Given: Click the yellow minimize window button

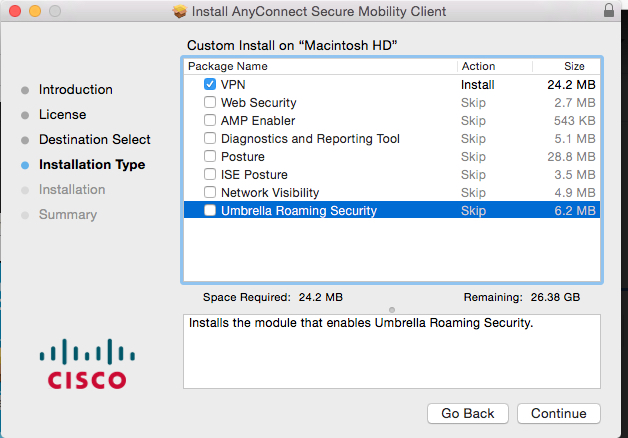Looking at the screenshot, I should (x=35, y=11).
